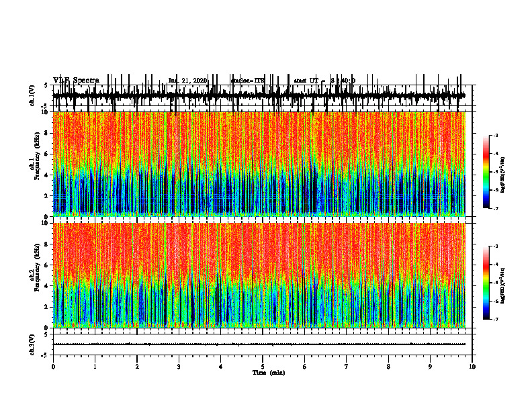Click the '-3' label on ch.1 colorbar
532x411 pixels.
(495, 135)
